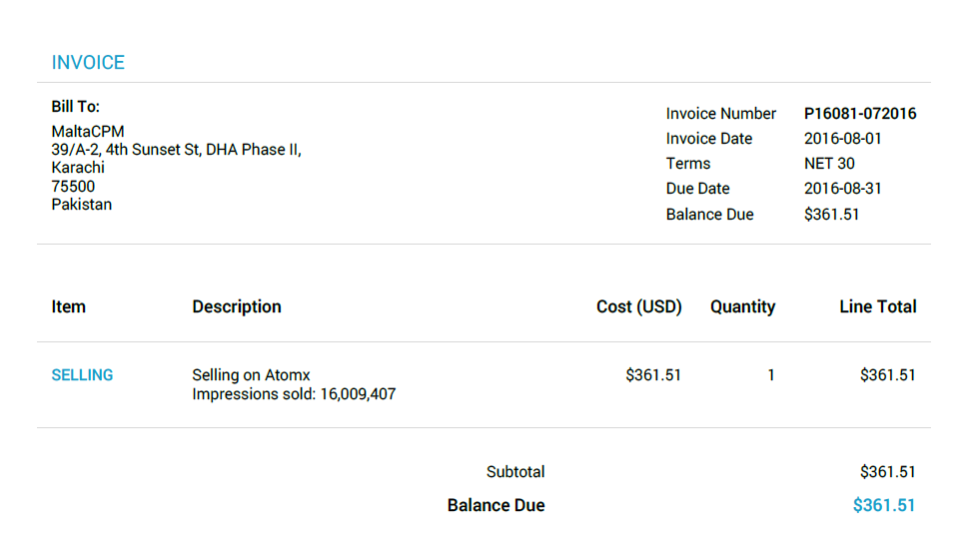Click the Karachi address line

(x=78, y=168)
